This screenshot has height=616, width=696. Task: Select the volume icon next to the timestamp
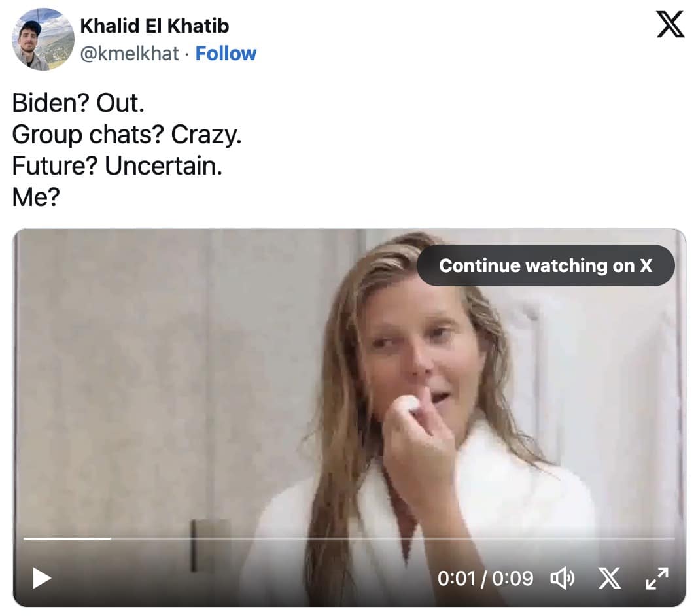click(x=563, y=578)
